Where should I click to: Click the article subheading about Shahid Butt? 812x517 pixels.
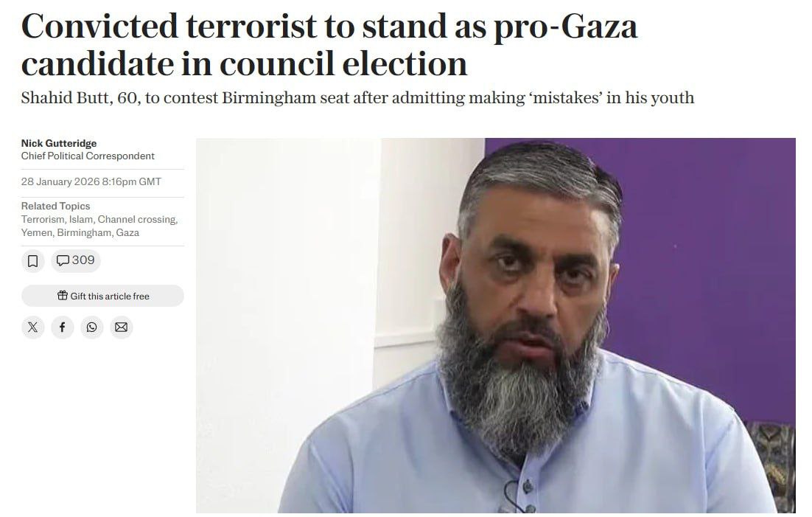tap(357, 97)
